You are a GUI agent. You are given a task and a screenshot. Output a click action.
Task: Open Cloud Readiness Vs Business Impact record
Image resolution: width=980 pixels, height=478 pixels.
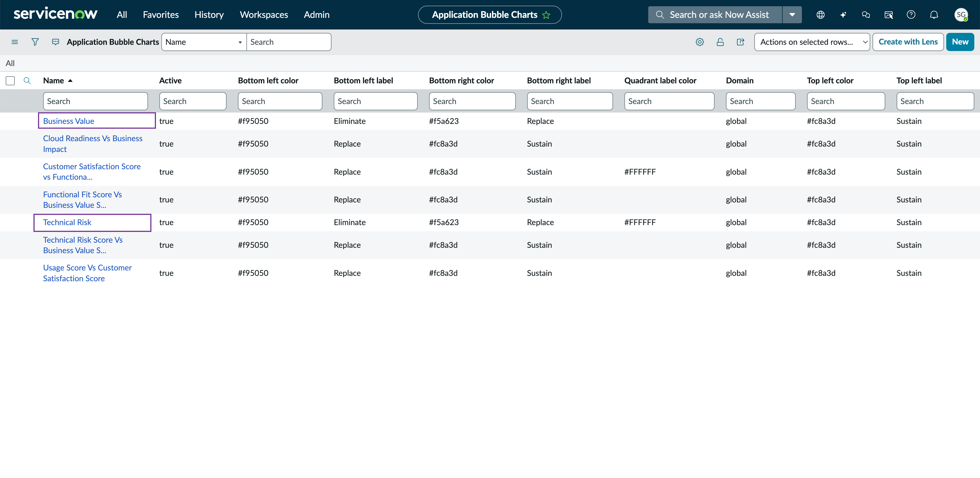(92, 144)
